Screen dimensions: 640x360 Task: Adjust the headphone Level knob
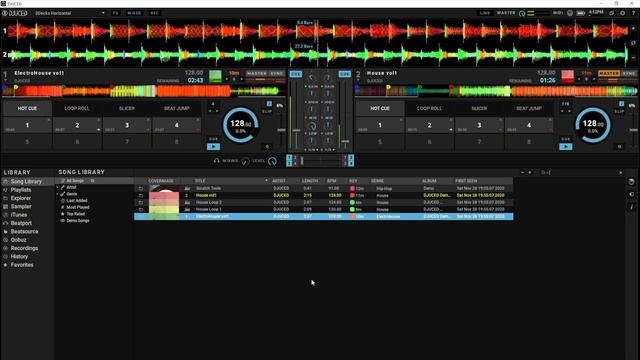pyautogui.click(x=272, y=161)
